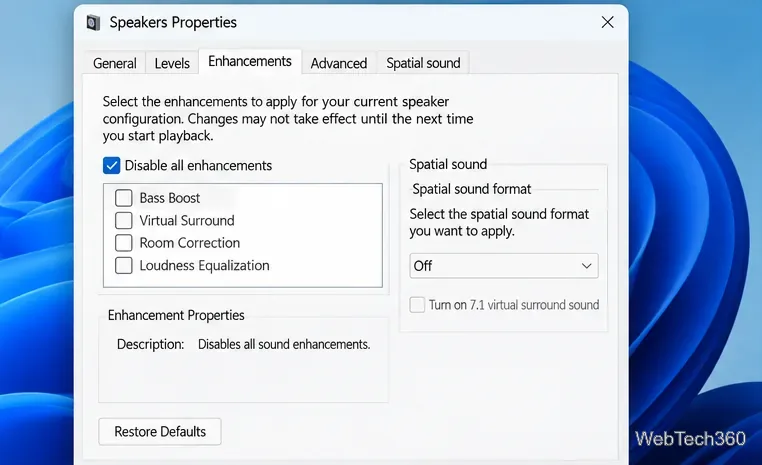Click the speaker icon in the title bar
This screenshot has width=762, height=465.
click(93, 22)
